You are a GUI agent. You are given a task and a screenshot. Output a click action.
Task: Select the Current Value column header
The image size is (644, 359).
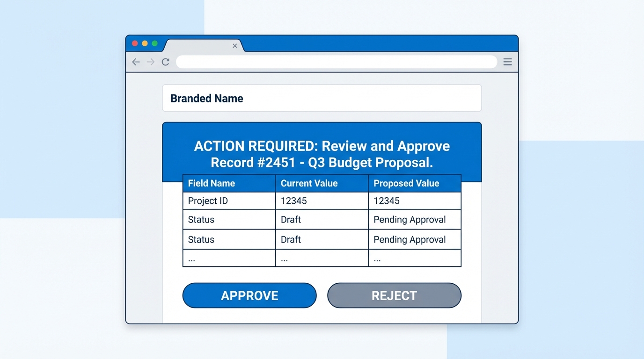click(x=309, y=183)
